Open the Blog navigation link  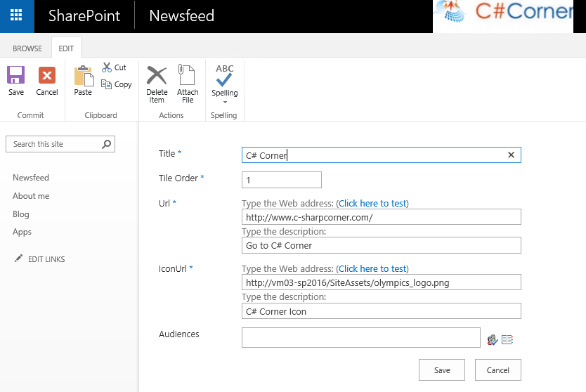[21, 214]
